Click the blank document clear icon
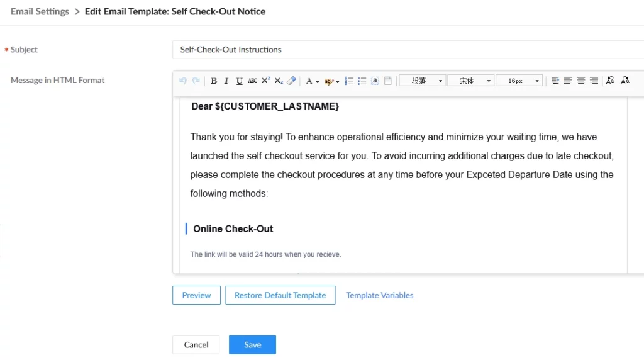Image resolution: width=644 pixels, height=360 pixels. (387, 81)
